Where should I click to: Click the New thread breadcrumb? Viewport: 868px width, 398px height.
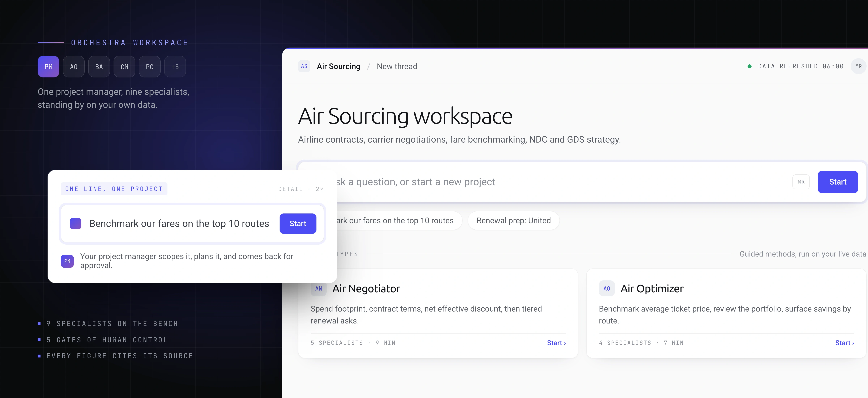(397, 66)
